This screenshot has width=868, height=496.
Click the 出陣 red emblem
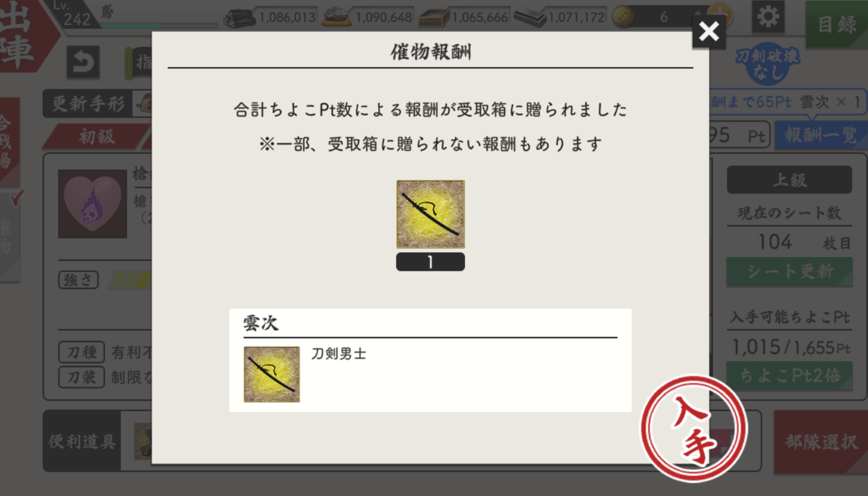coord(24,39)
